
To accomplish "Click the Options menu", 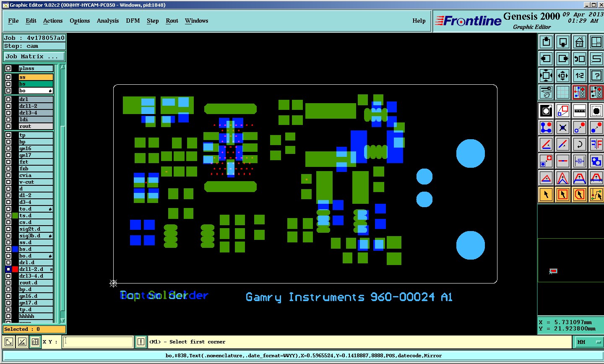I will 80,21.
